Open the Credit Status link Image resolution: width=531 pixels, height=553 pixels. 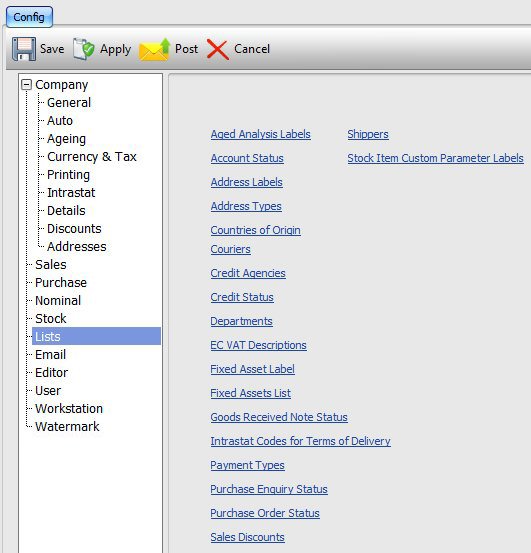click(242, 297)
